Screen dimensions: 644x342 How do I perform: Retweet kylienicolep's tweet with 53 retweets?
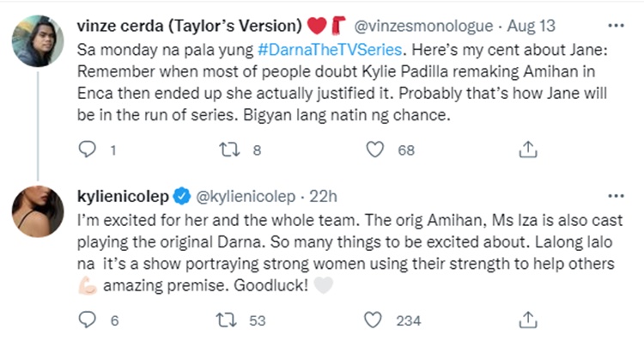[227, 320]
